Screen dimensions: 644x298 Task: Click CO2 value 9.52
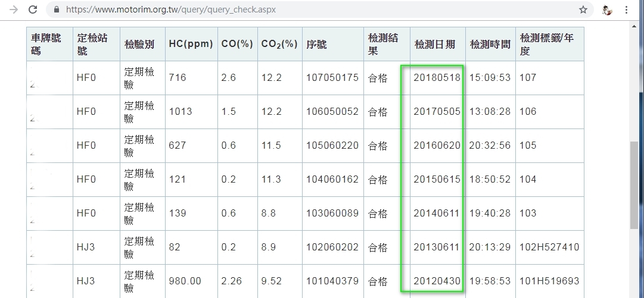coord(271,281)
